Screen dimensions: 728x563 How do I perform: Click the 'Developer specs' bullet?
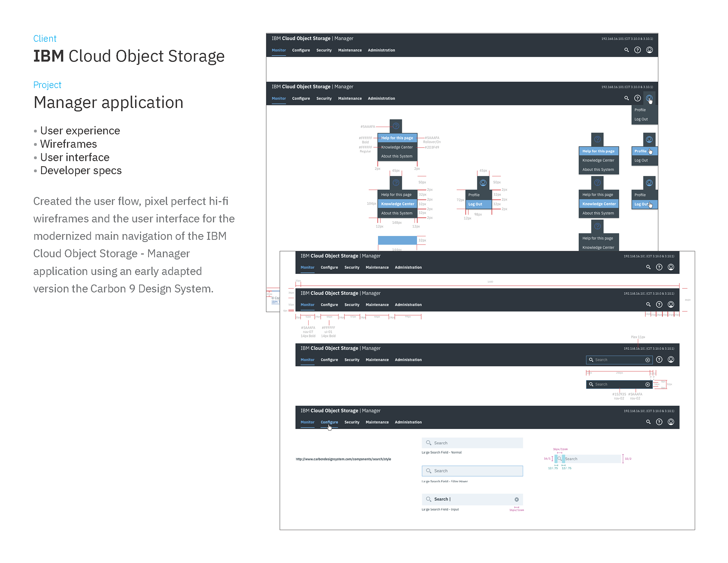point(81,171)
